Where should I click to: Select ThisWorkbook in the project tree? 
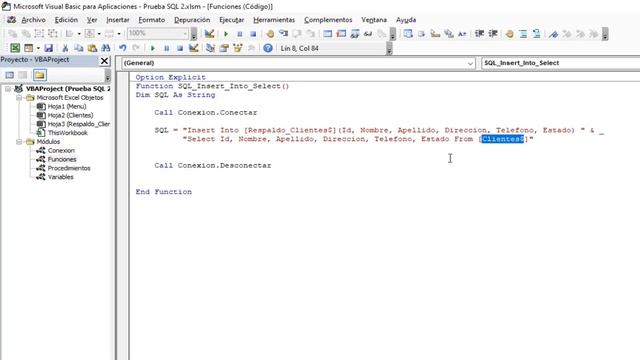pyautogui.click(x=67, y=133)
